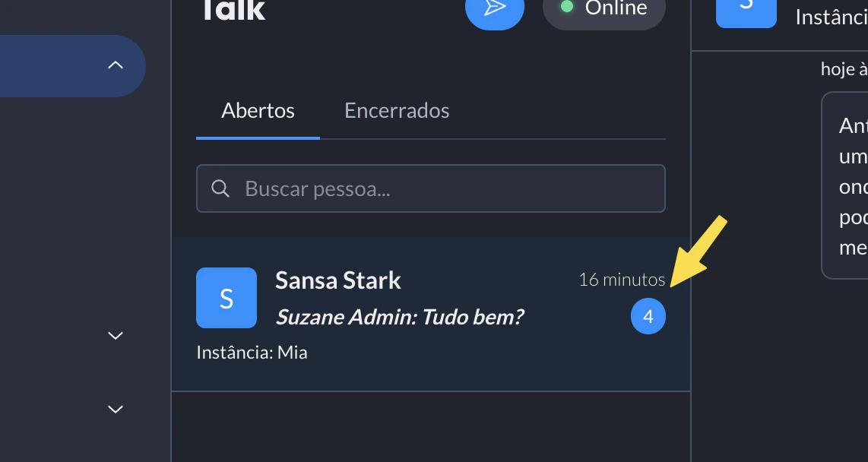
Task: Click the message preview 'Suzane Admin: Tudo bem?'
Action: (399, 317)
